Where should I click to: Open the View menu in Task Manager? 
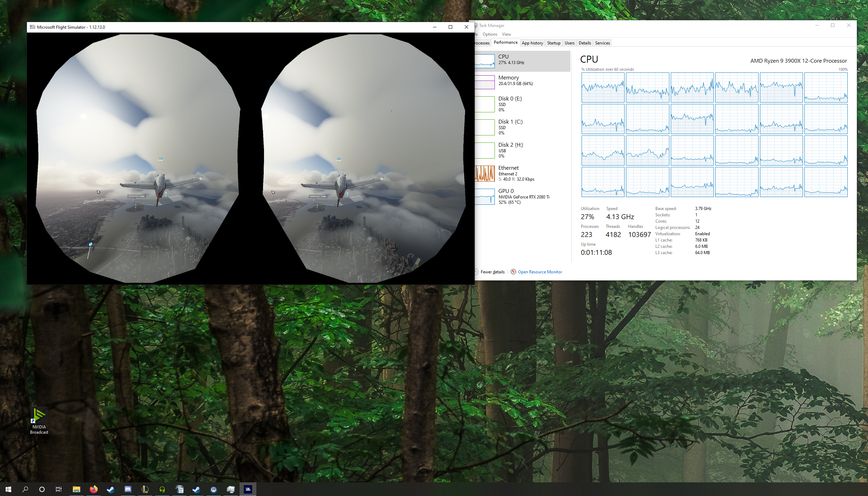[x=506, y=34]
